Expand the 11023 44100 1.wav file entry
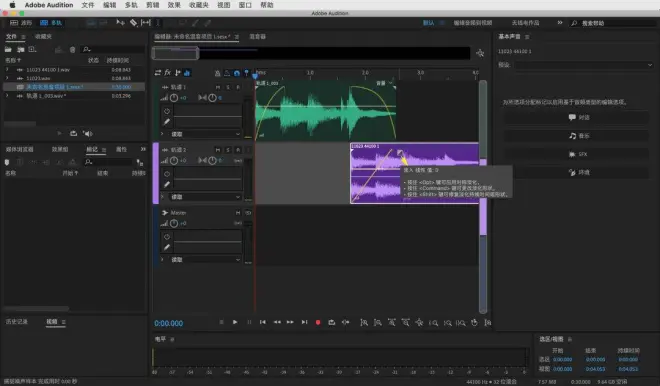Screen dimensions: 660x386 coord(7,69)
